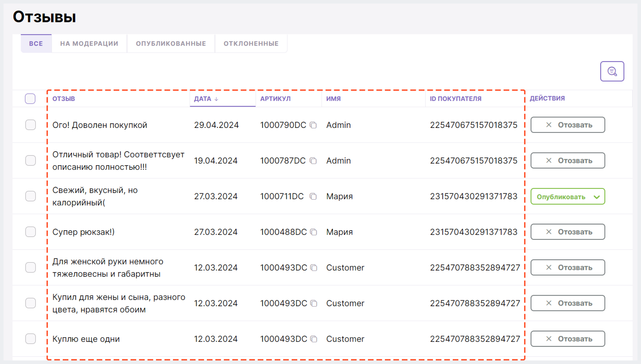
Task: Click Customer name in 'Куплю еще одни' row
Action: pyautogui.click(x=345, y=339)
